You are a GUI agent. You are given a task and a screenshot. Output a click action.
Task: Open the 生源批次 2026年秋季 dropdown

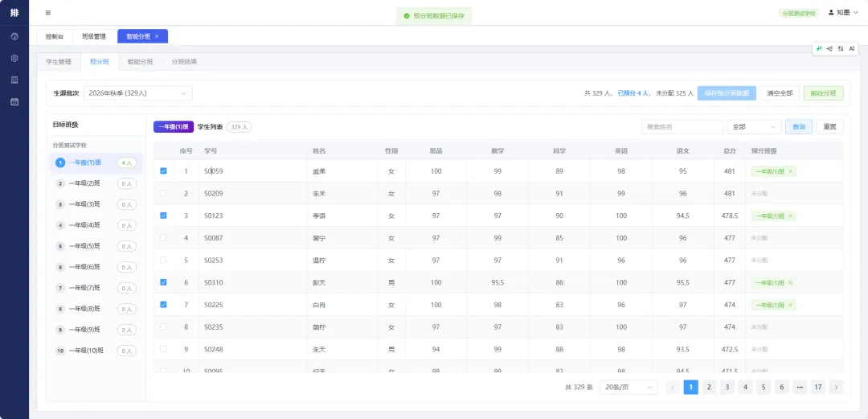coord(138,93)
